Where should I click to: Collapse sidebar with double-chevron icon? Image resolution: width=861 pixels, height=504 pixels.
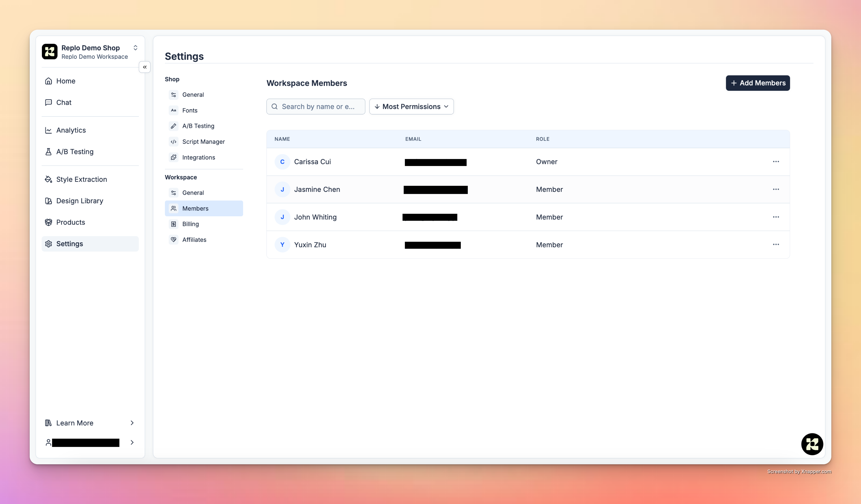coord(145,67)
